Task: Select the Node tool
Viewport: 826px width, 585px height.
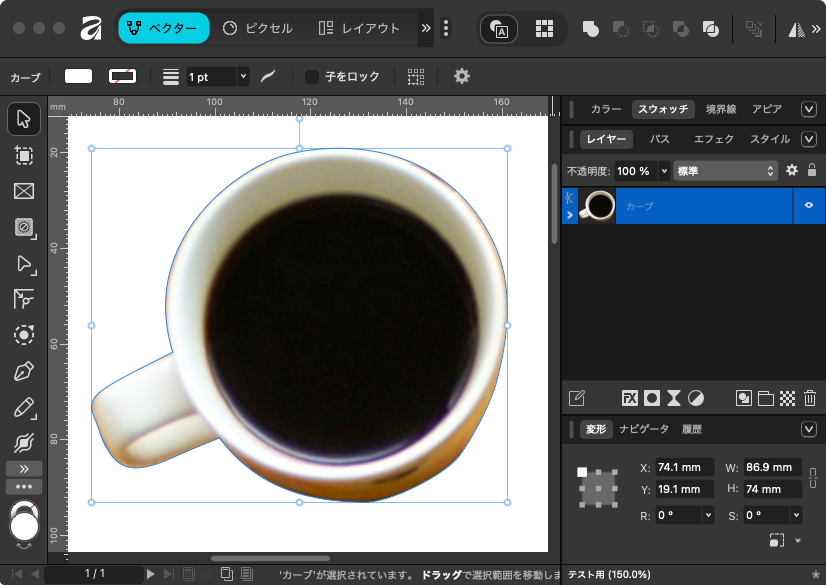Action: click(x=24, y=264)
